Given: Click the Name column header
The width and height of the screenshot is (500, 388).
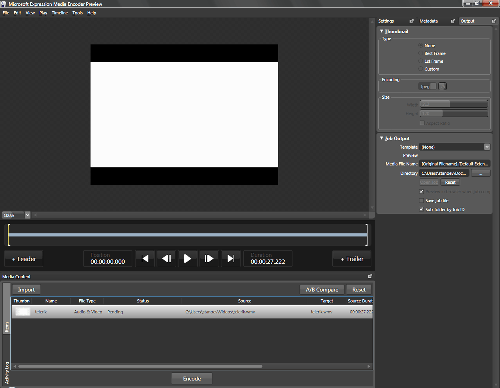Looking at the screenshot, I should (x=51, y=301).
